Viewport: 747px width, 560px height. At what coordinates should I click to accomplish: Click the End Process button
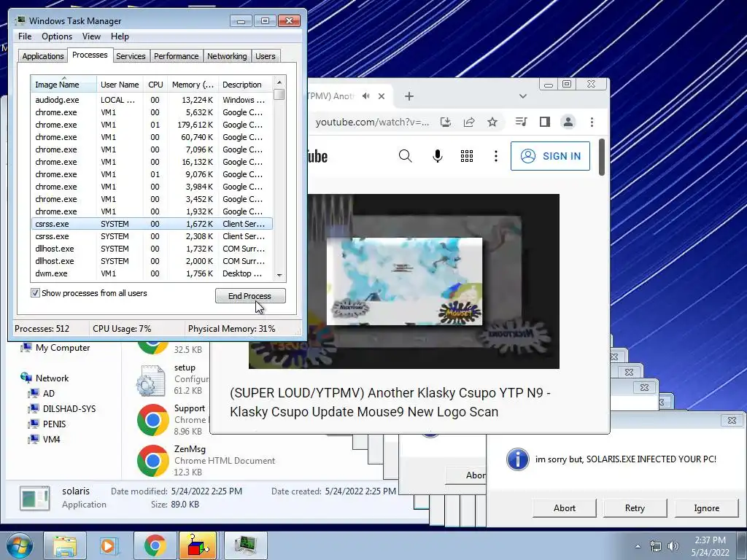pos(250,296)
